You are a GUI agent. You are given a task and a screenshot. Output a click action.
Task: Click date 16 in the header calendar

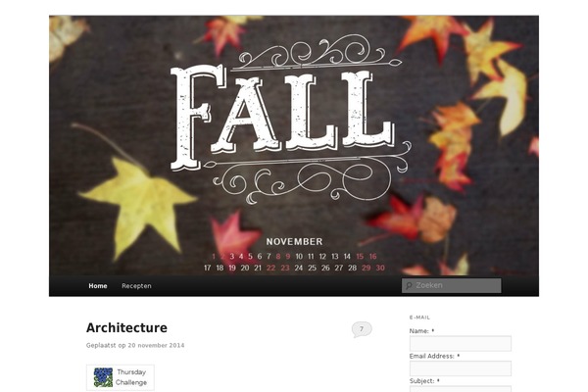point(372,257)
